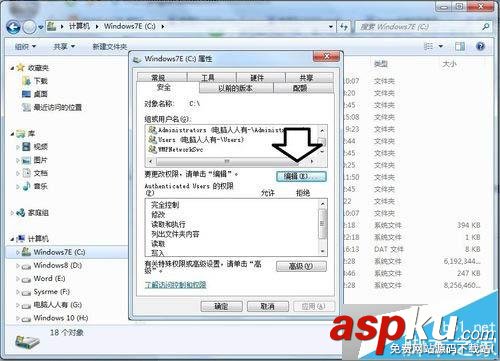Open the 共享 toolbar menu
500x361 pixels.
click(64, 47)
